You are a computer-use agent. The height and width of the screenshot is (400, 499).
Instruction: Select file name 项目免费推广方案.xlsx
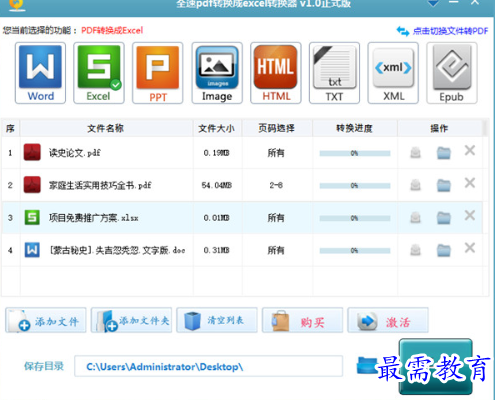coord(94,218)
